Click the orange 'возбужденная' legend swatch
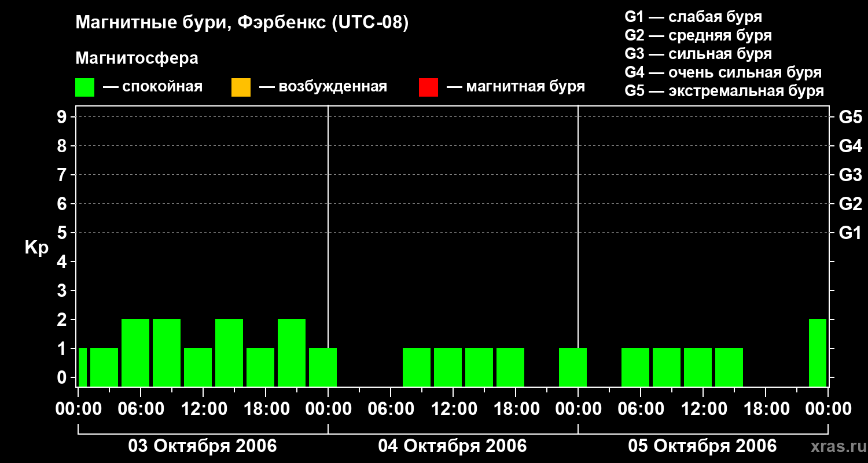 coord(241,87)
